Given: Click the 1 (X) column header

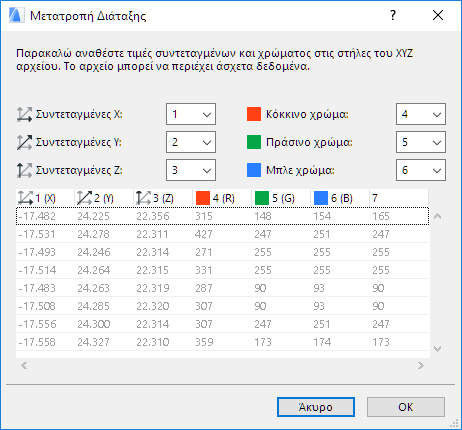Looking at the screenshot, I should 45,198.
